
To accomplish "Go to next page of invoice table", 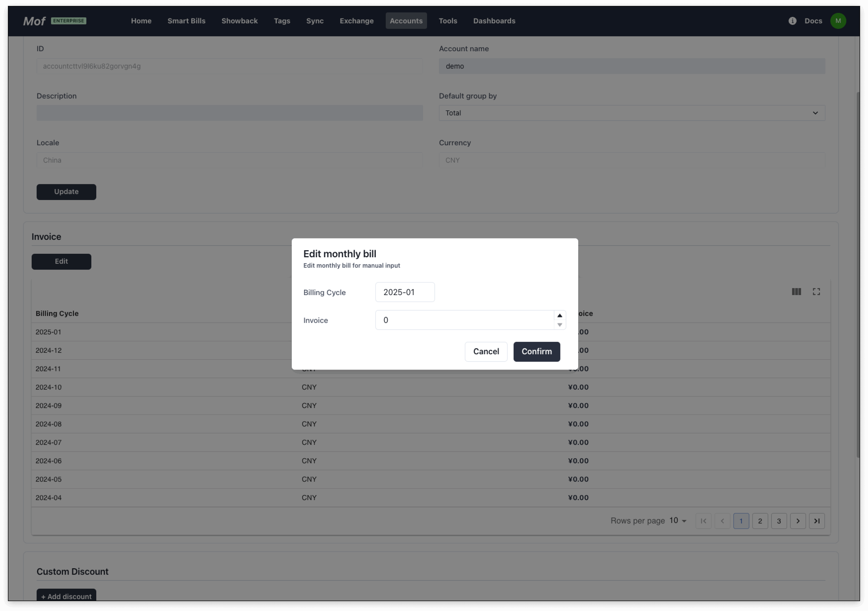I will click(x=798, y=521).
